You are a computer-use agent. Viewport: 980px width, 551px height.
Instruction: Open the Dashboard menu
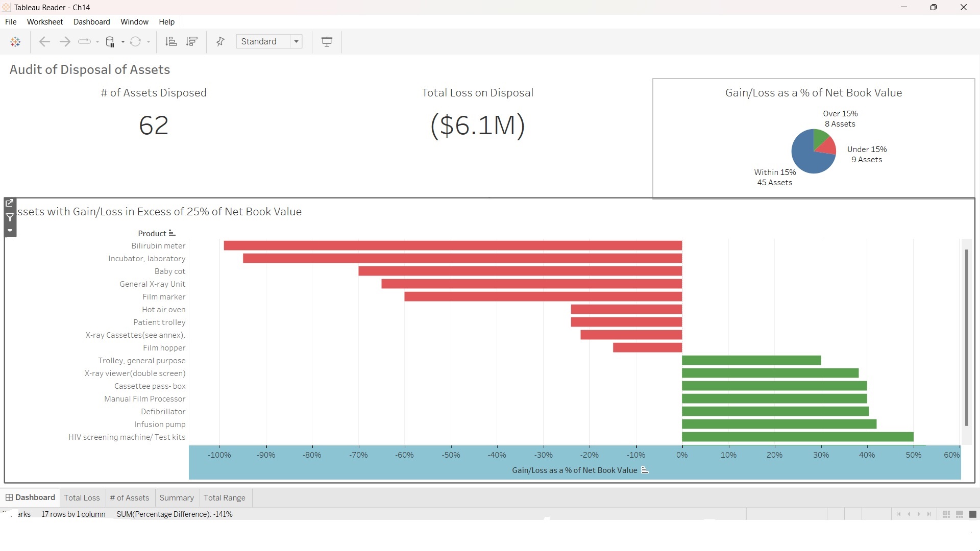pos(91,21)
